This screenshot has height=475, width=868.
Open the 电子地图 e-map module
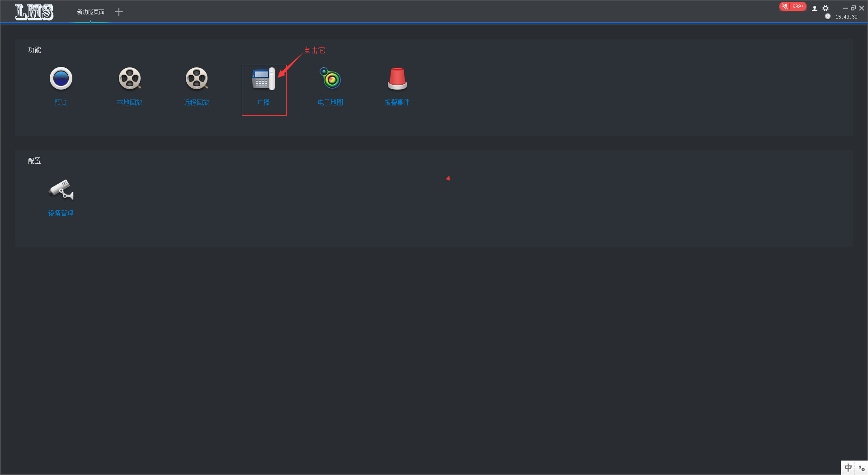330,79
